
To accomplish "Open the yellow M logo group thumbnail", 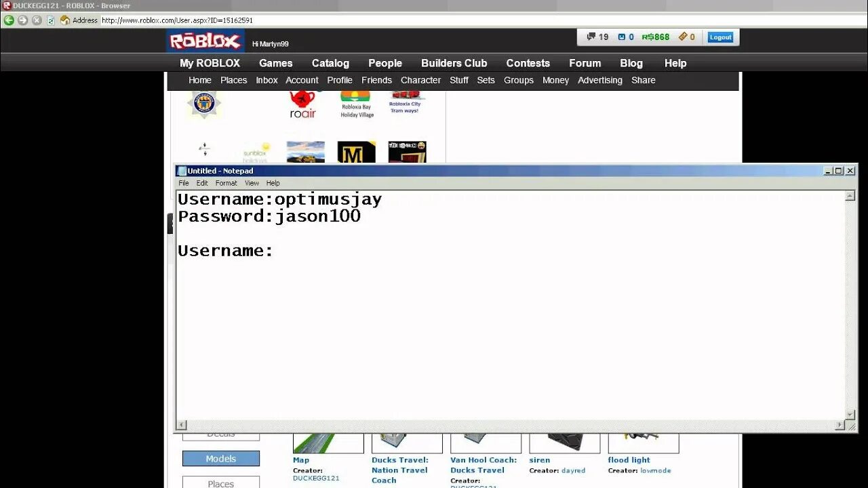I will pos(356,152).
